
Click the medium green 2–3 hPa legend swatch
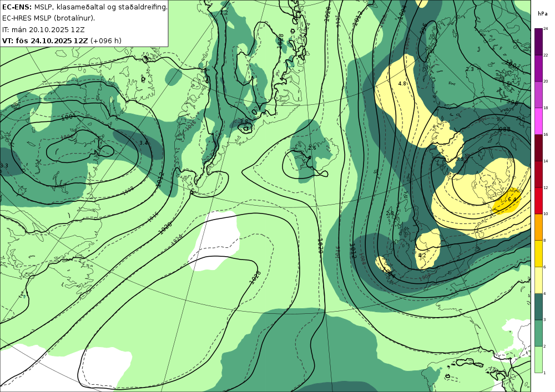coord(538,333)
